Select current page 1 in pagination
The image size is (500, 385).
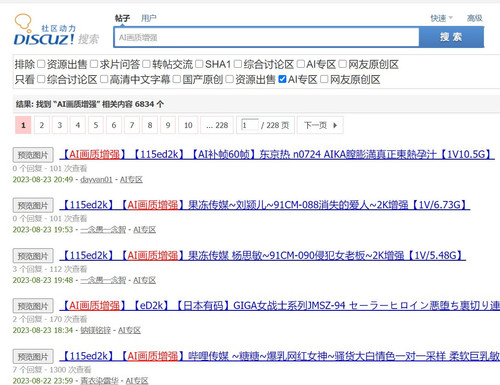click(23, 125)
